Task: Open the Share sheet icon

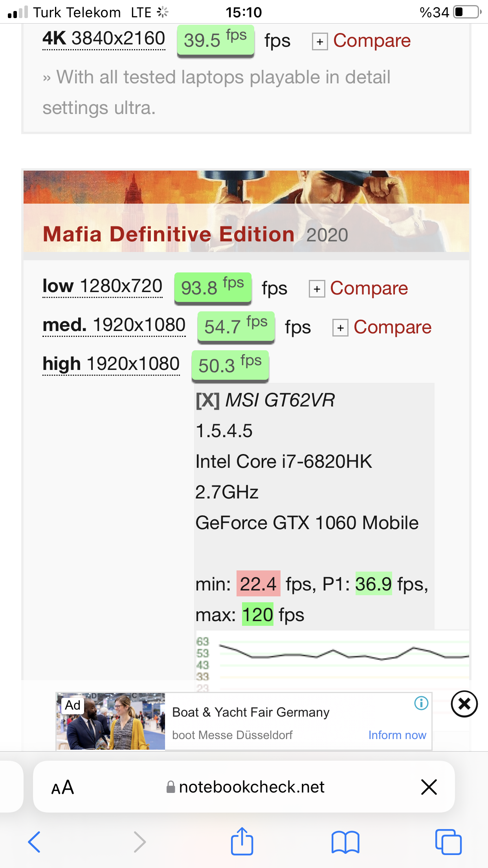Action: (x=242, y=841)
